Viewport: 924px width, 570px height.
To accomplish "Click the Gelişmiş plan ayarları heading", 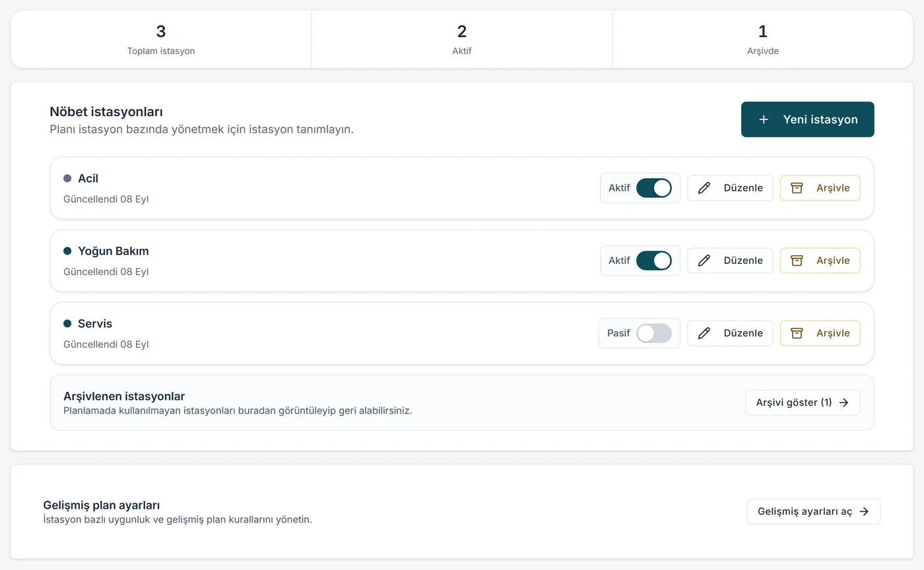I will (x=102, y=505).
